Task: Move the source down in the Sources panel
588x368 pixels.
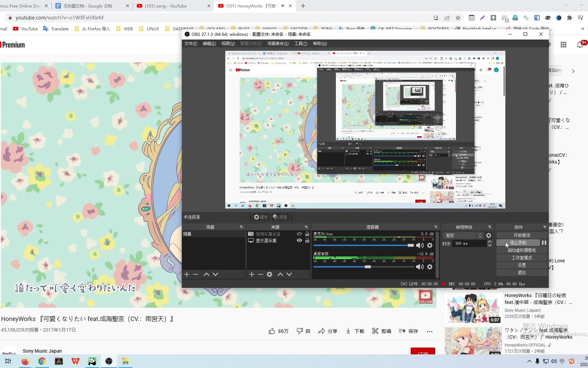Action: [289, 274]
